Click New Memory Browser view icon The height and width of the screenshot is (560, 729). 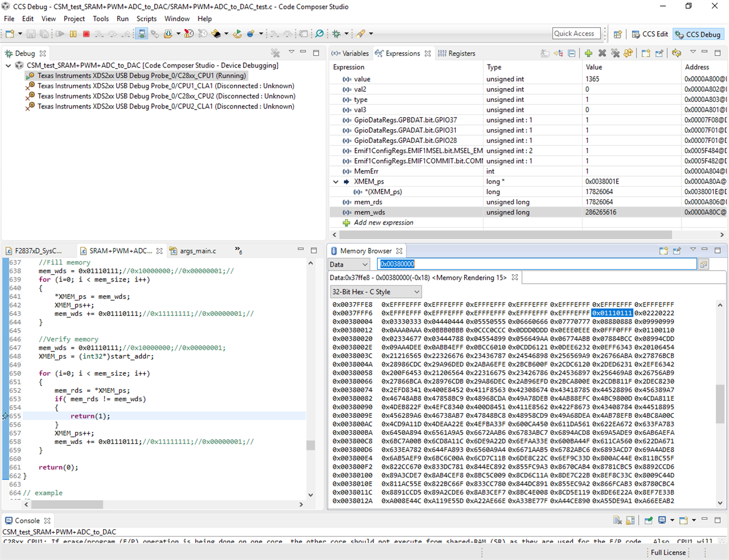[664, 251]
